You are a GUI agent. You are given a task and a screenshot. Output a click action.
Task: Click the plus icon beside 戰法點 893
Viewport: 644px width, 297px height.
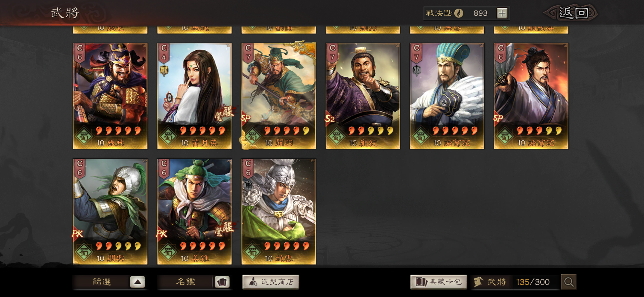(x=502, y=13)
